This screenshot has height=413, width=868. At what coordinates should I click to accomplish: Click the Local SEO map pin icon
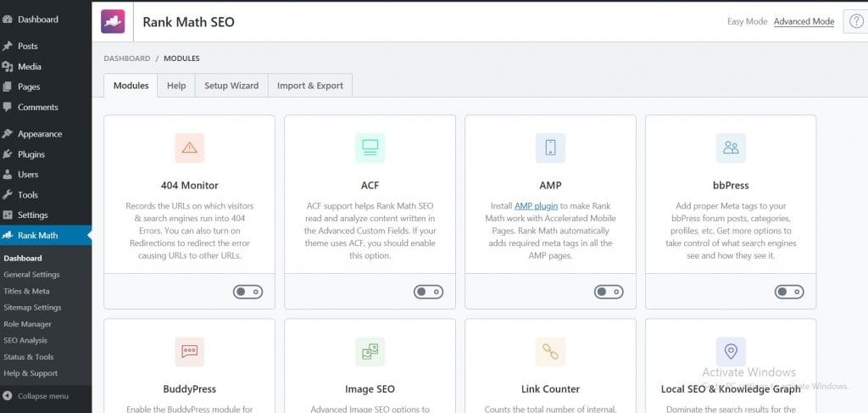click(x=731, y=351)
